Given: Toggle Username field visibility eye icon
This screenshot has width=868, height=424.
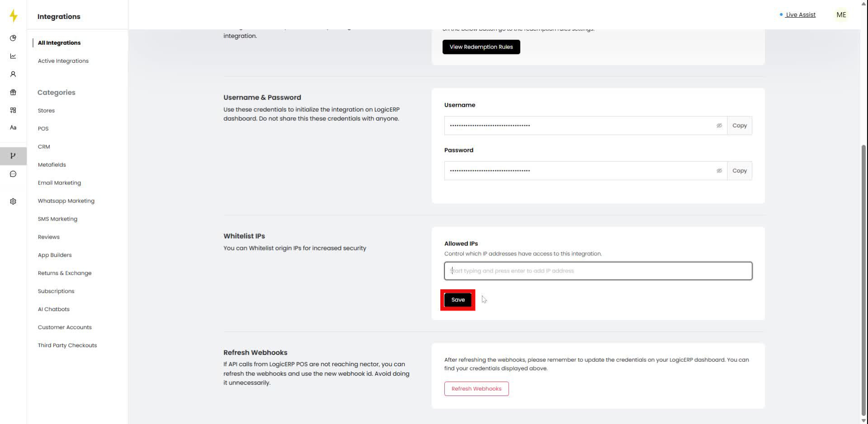Looking at the screenshot, I should point(719,126).
